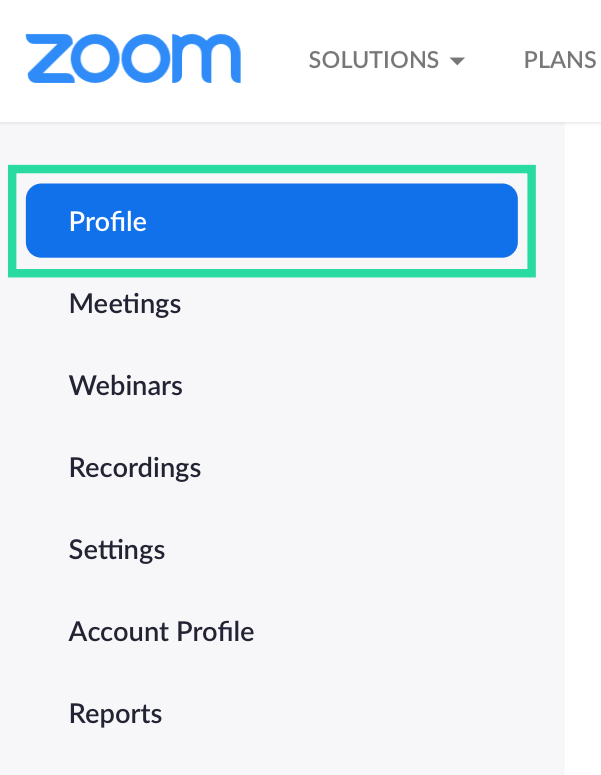
Task: Return home via the blue Zoom wordmark
Action: click(x=133, y=59)
